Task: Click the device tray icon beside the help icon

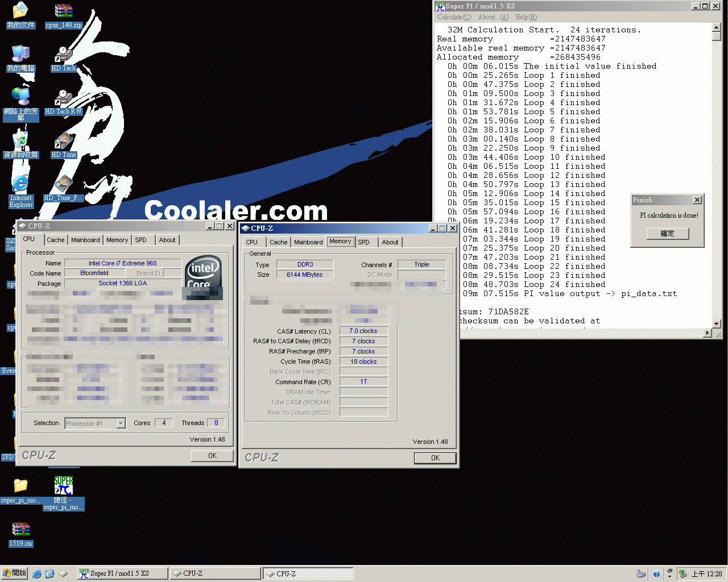Action: 641,574
